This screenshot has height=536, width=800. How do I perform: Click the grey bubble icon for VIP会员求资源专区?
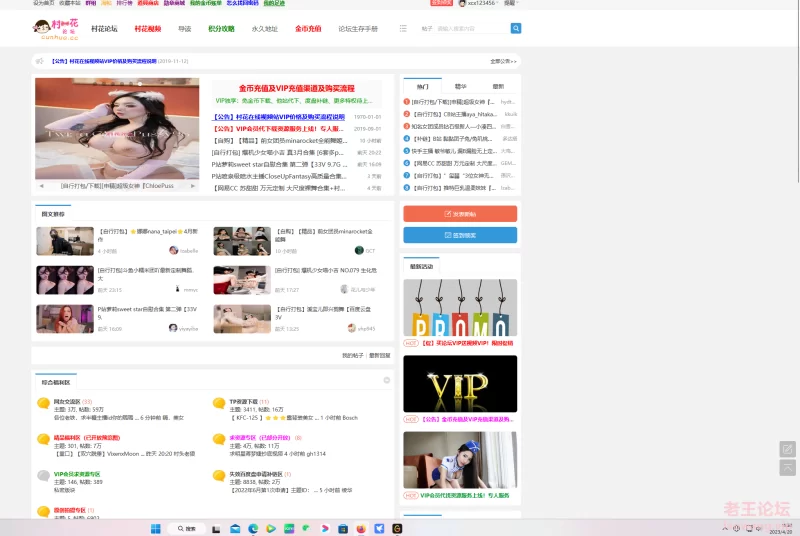(x=43, y=475)
